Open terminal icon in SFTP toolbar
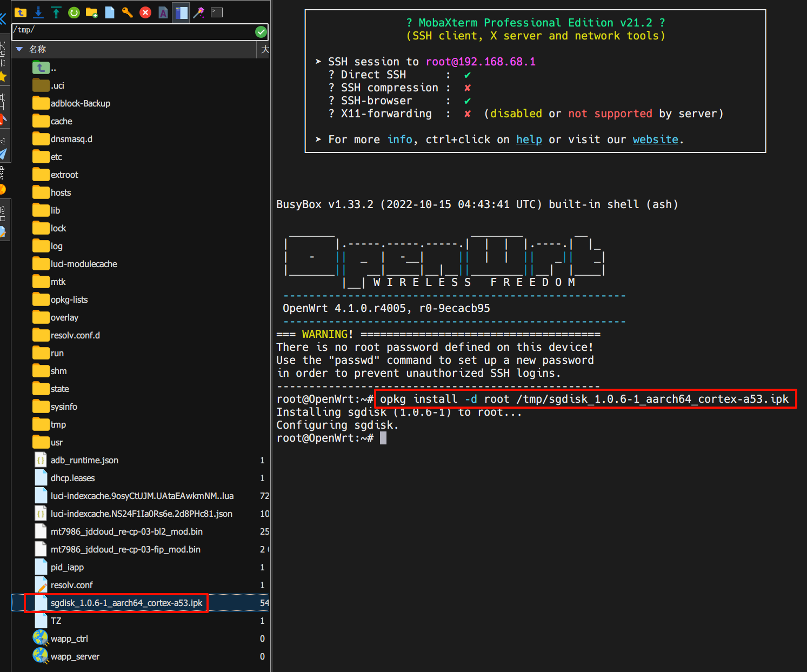 (217, 12)
